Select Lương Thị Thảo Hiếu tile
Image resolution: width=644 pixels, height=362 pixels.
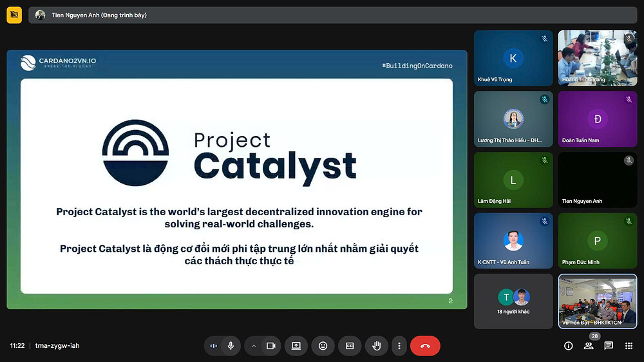513,119
